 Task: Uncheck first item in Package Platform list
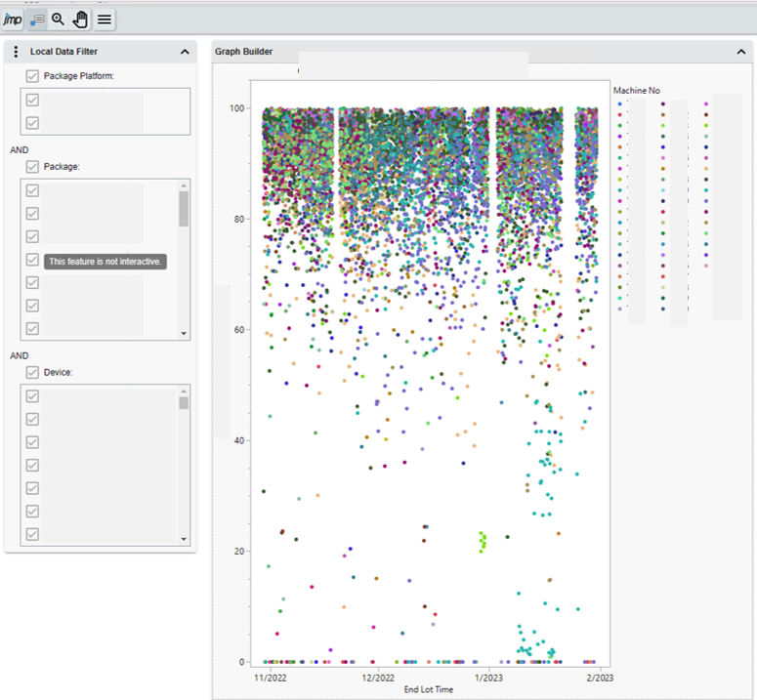click(32, 100)
